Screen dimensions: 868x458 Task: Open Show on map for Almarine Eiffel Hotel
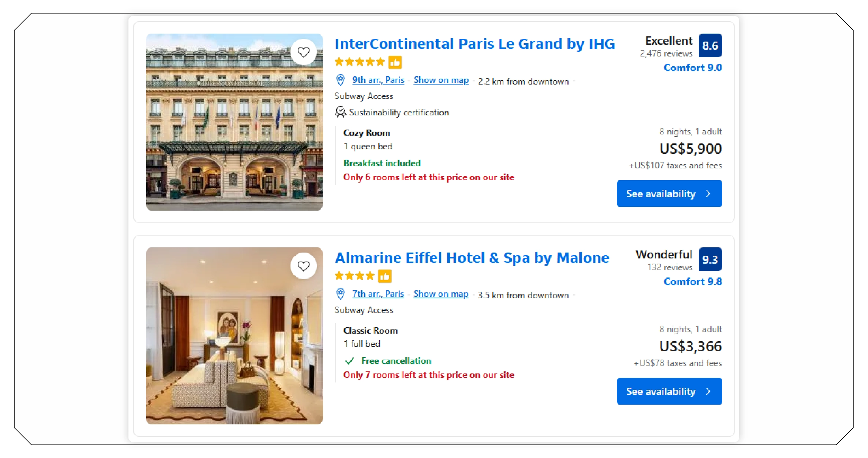(x=441, y=294)
